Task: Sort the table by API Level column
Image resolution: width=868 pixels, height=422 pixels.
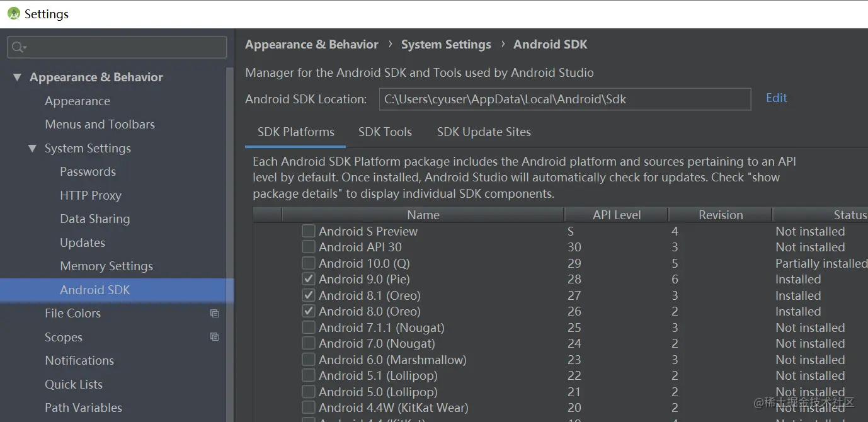Action: 616,215
